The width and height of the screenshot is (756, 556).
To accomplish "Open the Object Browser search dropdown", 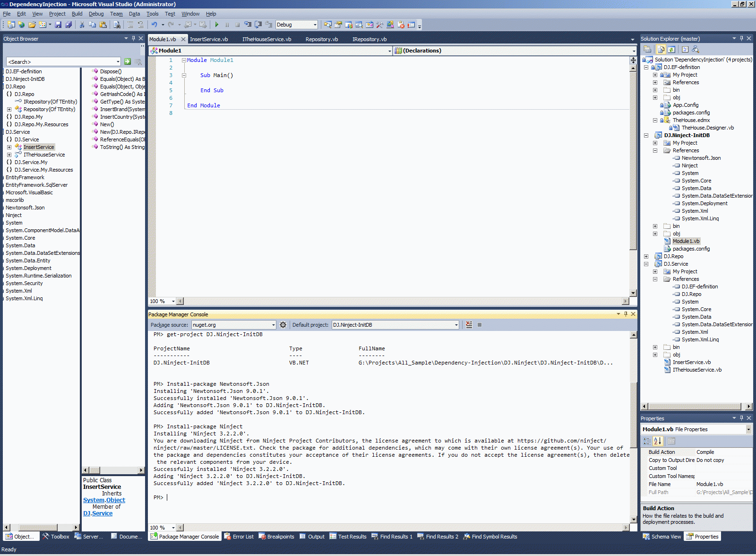I will point(118,61).
